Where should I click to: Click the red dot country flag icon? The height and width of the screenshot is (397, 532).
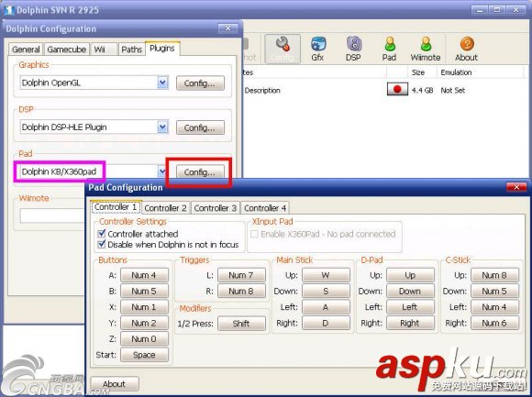397,90
